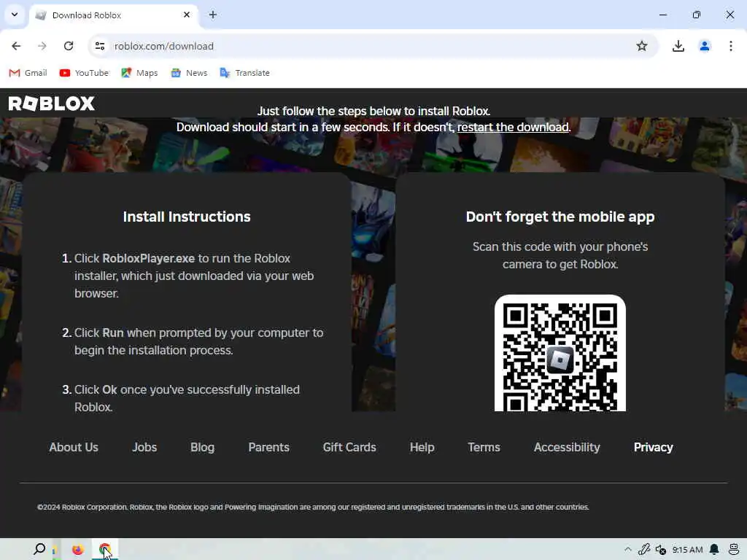Click the copyright trademark notice text
This screenshot has width=747, height=560.
pos(313,507)
